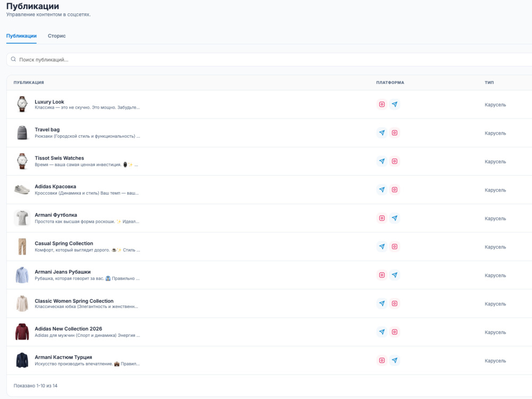
Task: Click description 'Классика — это не скучно'
Action: tap(87, 107)
